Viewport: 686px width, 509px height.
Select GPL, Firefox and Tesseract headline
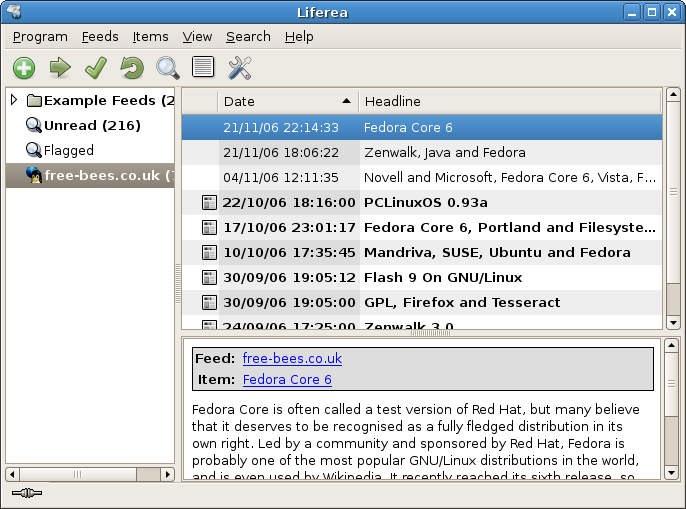(x=462, y=302)
